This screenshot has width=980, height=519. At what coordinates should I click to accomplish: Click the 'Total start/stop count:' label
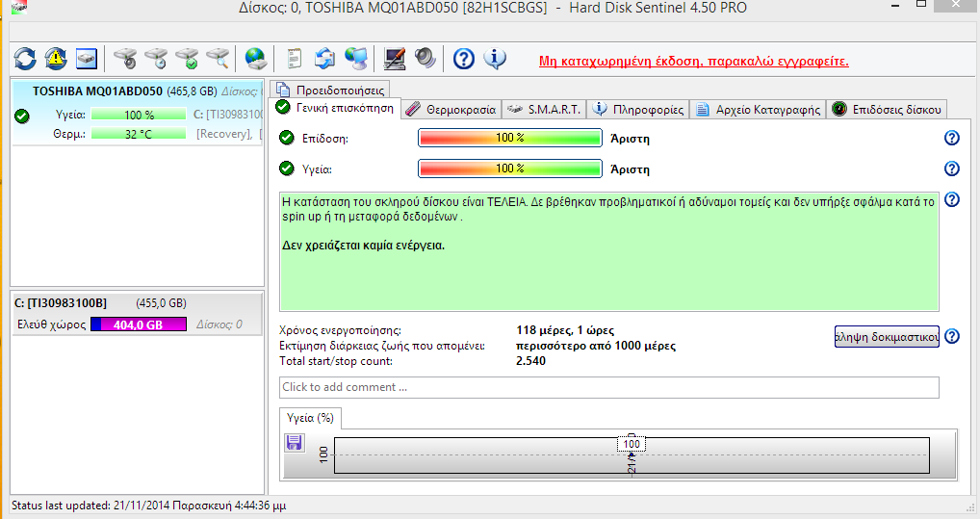(336, 361)
